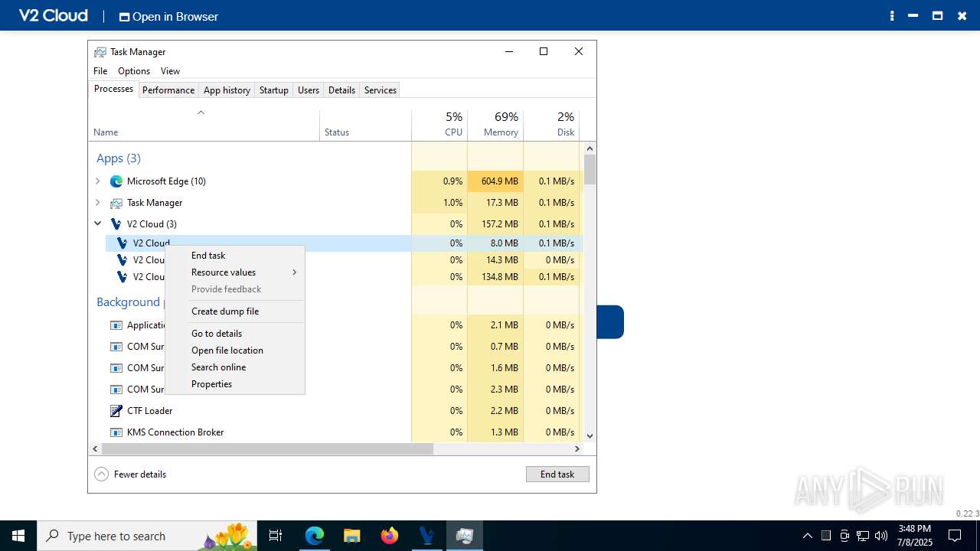Open Firefox from the taskbar
The image size is (980, 551).
point(390,536)
